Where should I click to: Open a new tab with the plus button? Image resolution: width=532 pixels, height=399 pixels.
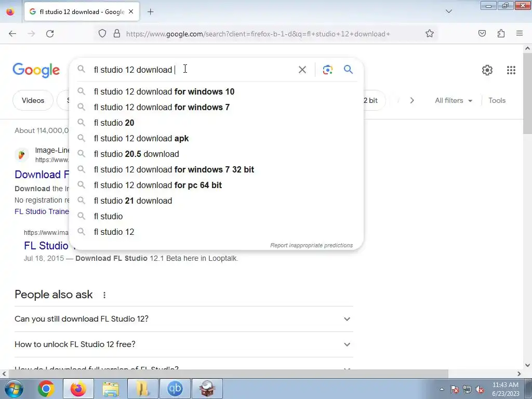(150, 12)
